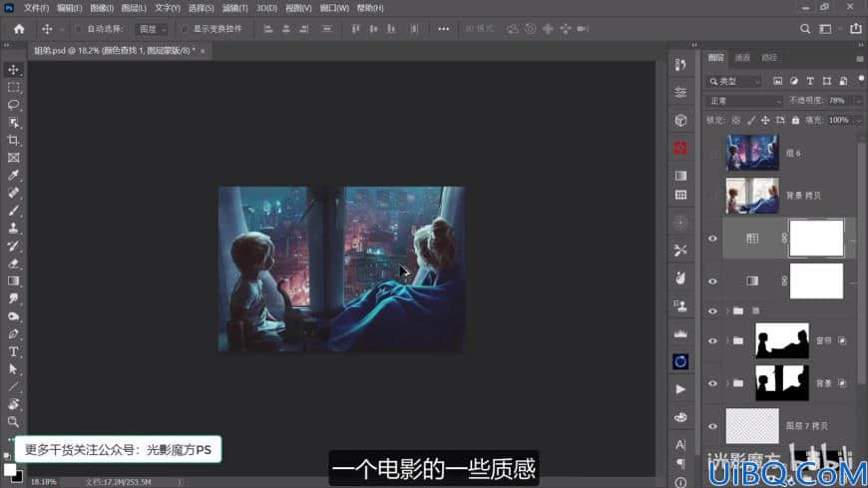Screen dimensions: 868x488
Task: Expand the 窗帘 layer group
Action: [727, 341]
